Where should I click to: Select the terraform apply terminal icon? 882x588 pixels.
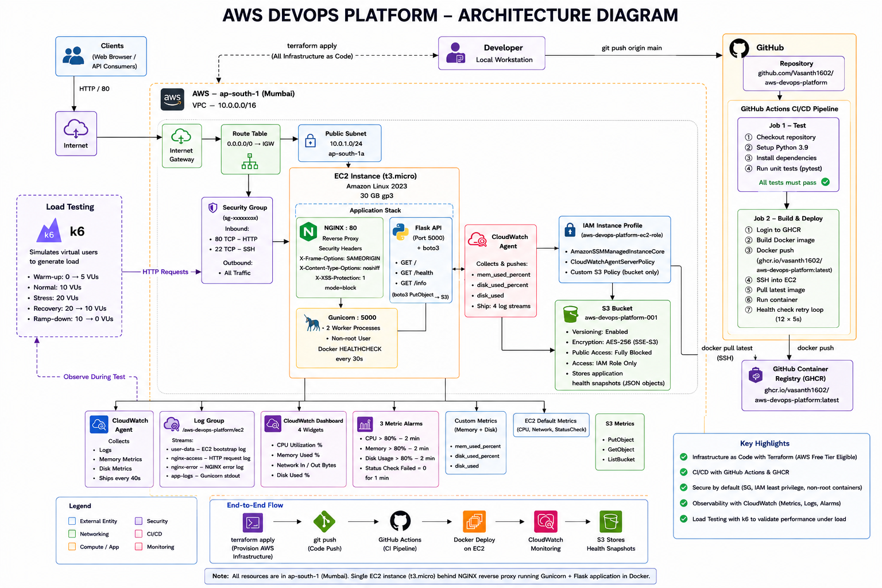(253, 523)
